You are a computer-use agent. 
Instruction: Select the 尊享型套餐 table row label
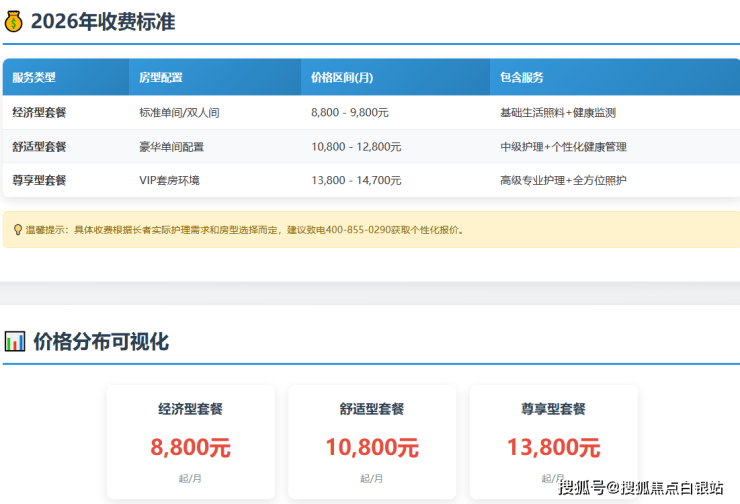pyautogui.click(x=39, y=180)
